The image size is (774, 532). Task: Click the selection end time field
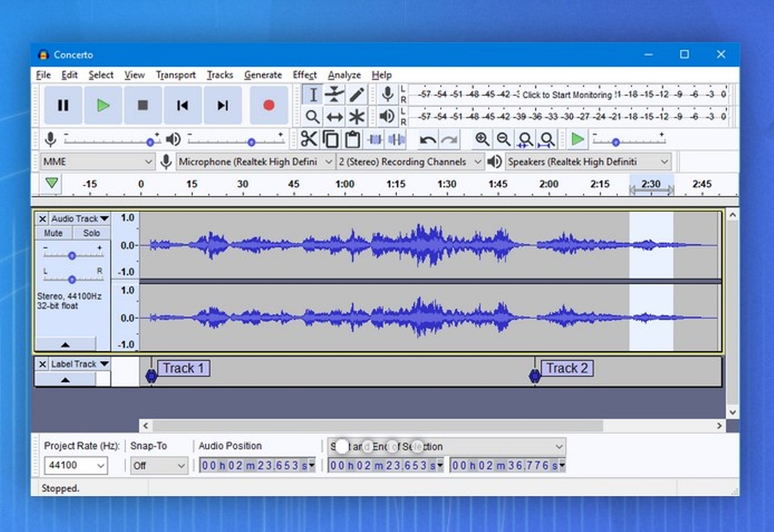tap(507, 465)
